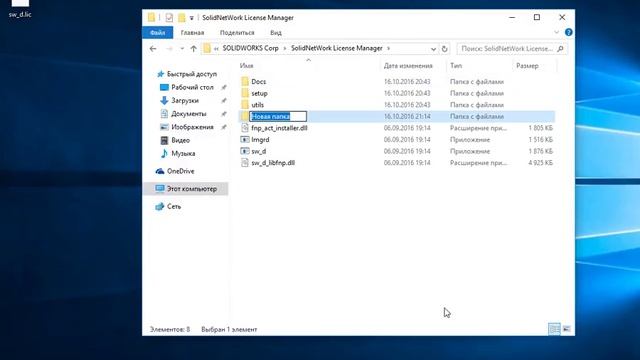
Task: Go up one folder level arrow
Action: click(x=193, y=49)
